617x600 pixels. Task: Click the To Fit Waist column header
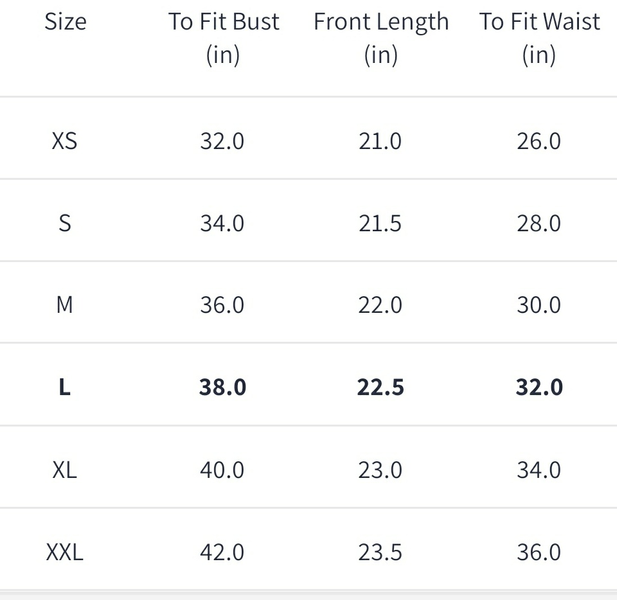(x=539, y=37)
